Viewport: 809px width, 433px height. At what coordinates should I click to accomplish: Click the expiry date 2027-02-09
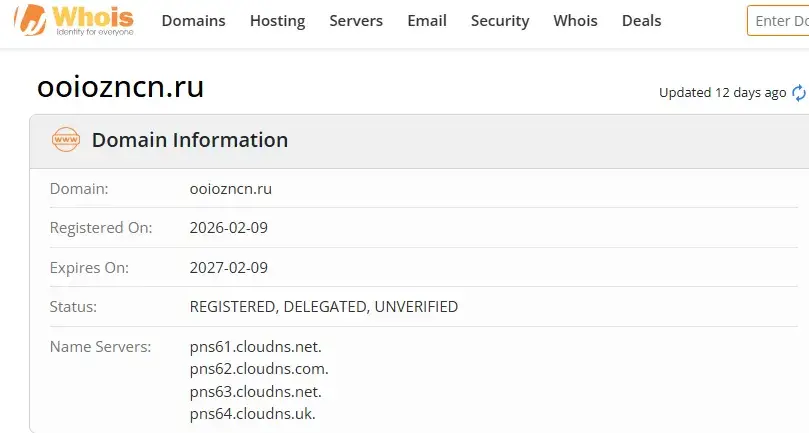(229, 268)
